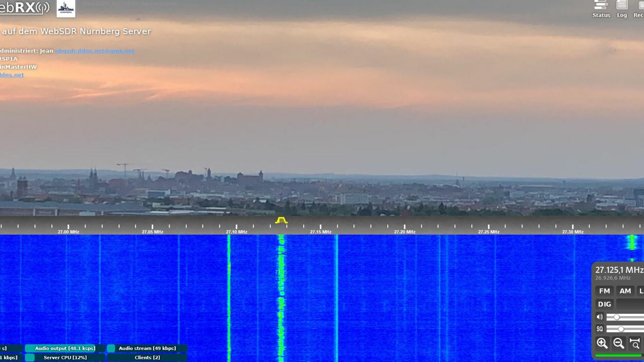Switch demodulator to AM mode
The width and height of the screenshot is (644, 362).
point(625,291)
